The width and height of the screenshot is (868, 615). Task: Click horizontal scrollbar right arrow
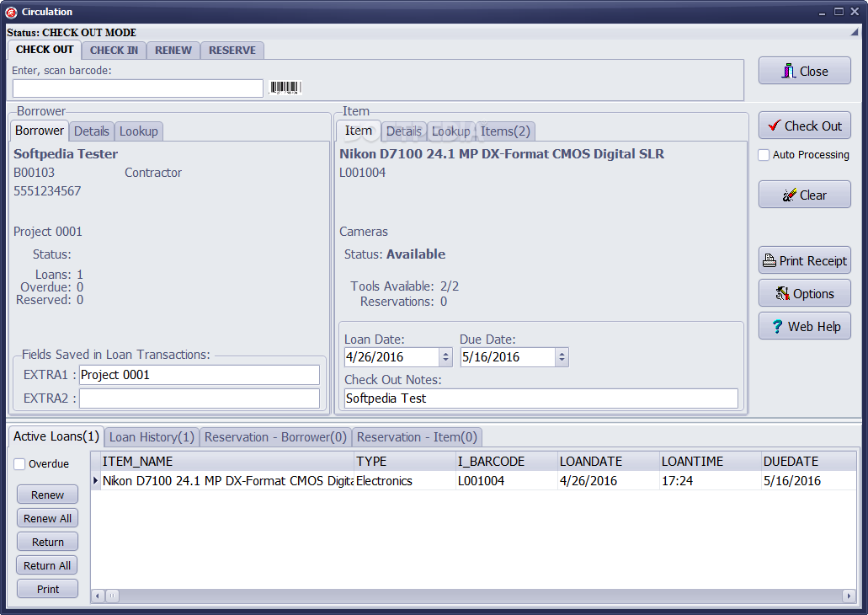[849, 596]
